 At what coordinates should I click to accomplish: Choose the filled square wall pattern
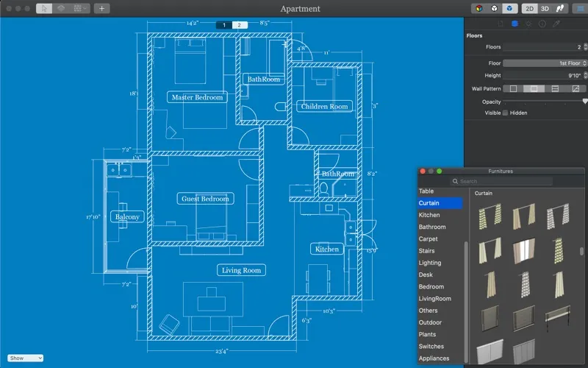(x=534, y=88)
